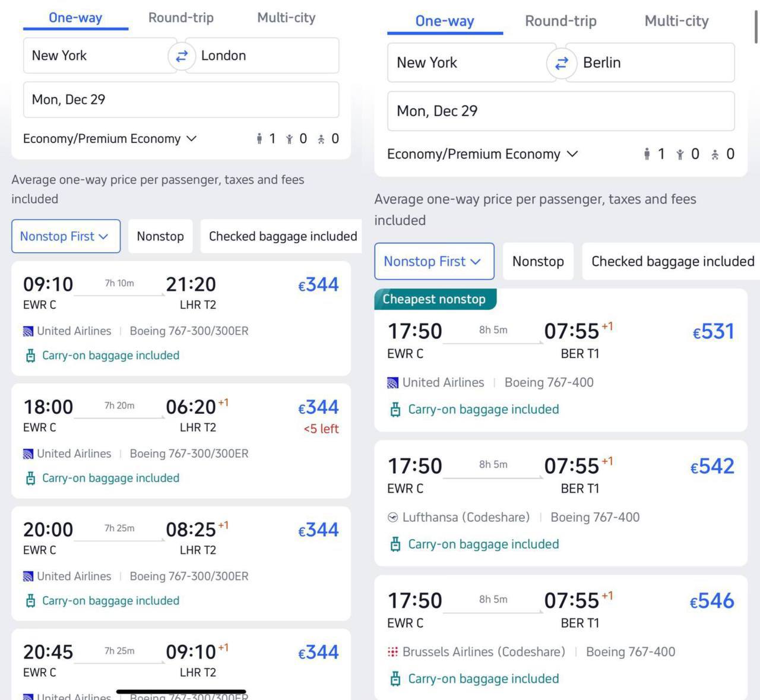The width and height of the screenshot is (760, 700).
Task: Click carry-on baggage icon on 09:10 flight
Action: tap(30, 356)
